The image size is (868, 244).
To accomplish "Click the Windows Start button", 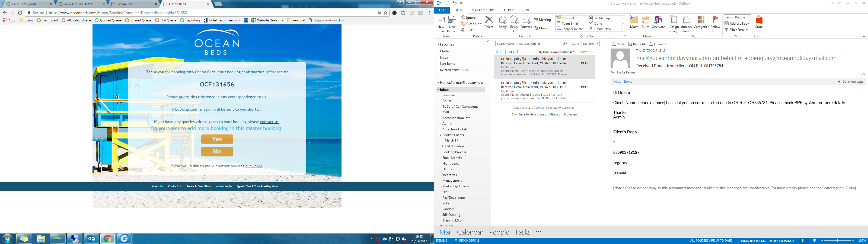I will pyautogui.click(x=7, y=239).
